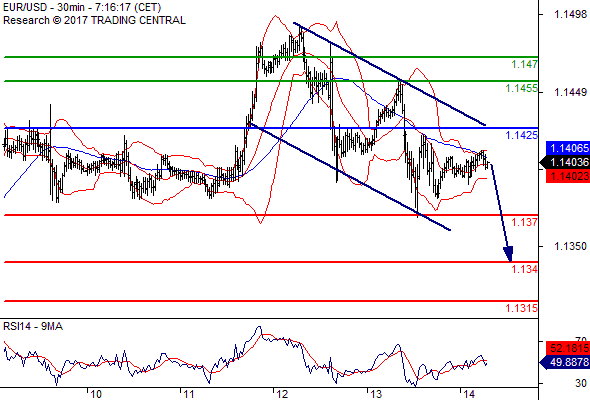
Task: Click the blue 1.14065 price tag
Action: tap(568, 148)
